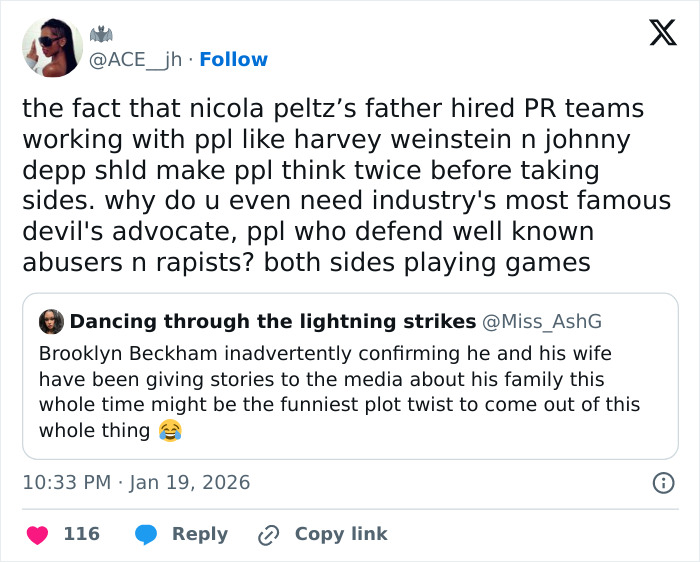The image size is (700, 562).
Task: Click the X logo in the corner
Action: 662,34
